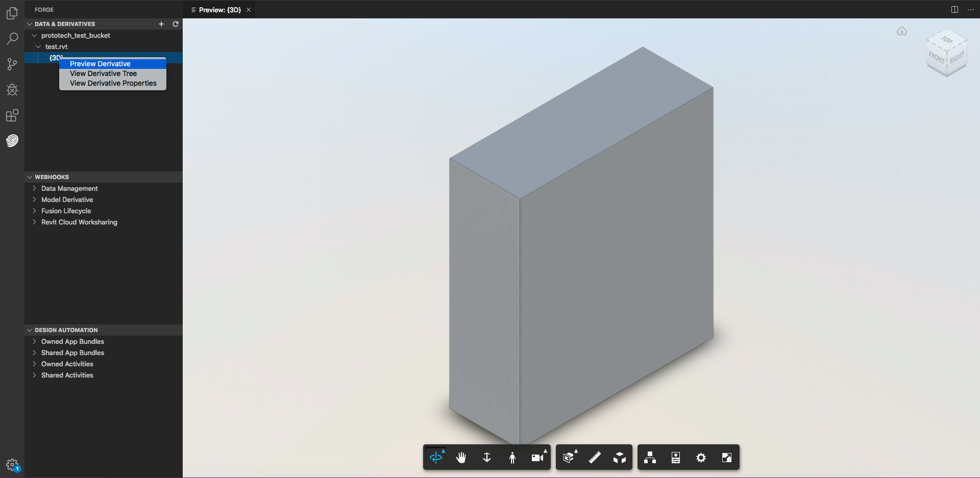Activate the First Person walk tool
Viewport: 980px width, 478px height.
[512, 458]
